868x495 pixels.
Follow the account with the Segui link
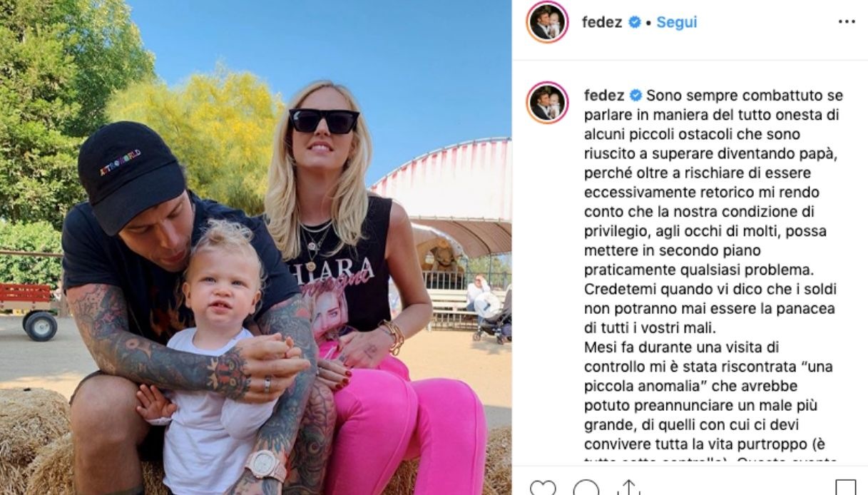click(676, 22)
